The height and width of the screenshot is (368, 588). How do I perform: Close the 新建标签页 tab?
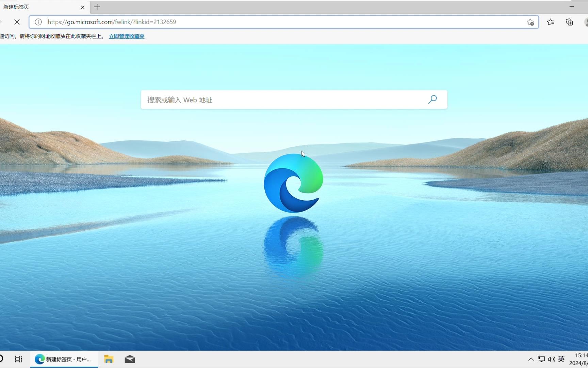coord(83,7)
